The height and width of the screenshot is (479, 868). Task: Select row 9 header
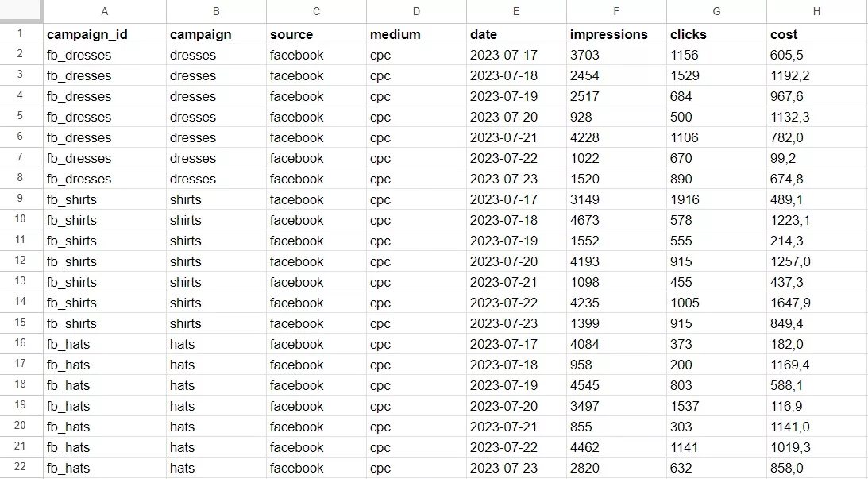click(x=21, y=199)
